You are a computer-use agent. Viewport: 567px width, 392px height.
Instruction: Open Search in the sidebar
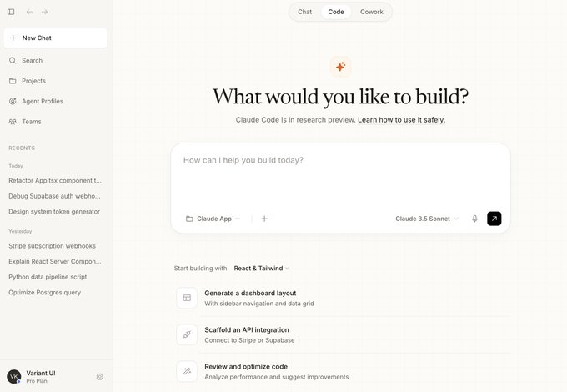[32, 61]
